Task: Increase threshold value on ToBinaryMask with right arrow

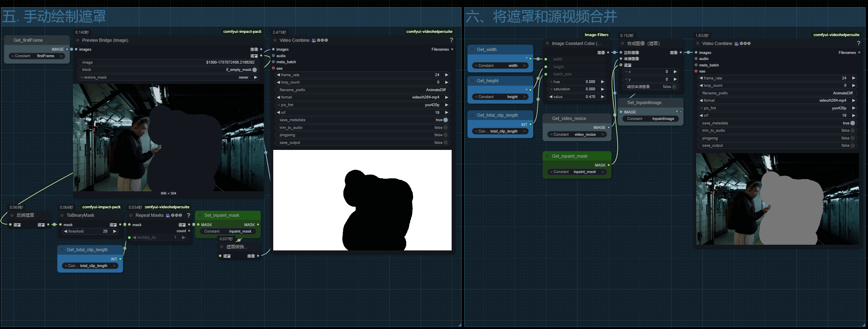Action: point(115,231)
